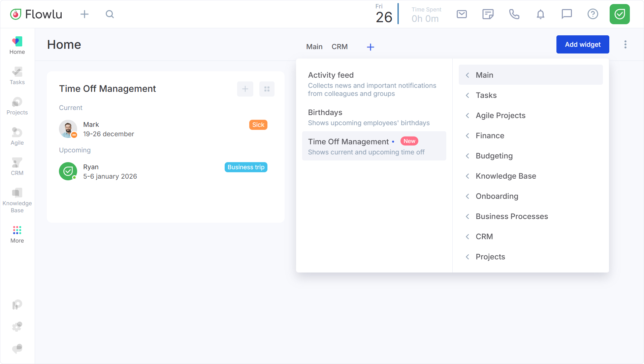The image size is (644, 364).
Task: Click the phone call icon
Action: [x=514, y=14]
